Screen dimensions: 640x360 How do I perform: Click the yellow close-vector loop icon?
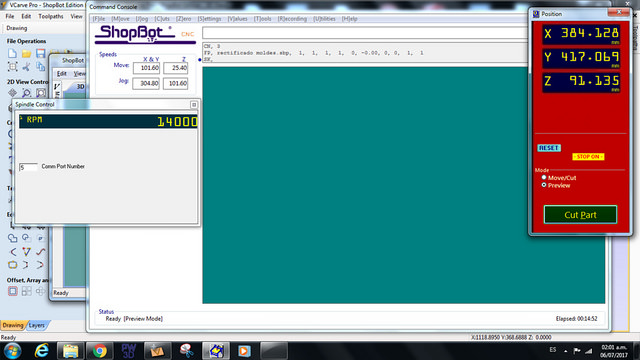[12, 264]
